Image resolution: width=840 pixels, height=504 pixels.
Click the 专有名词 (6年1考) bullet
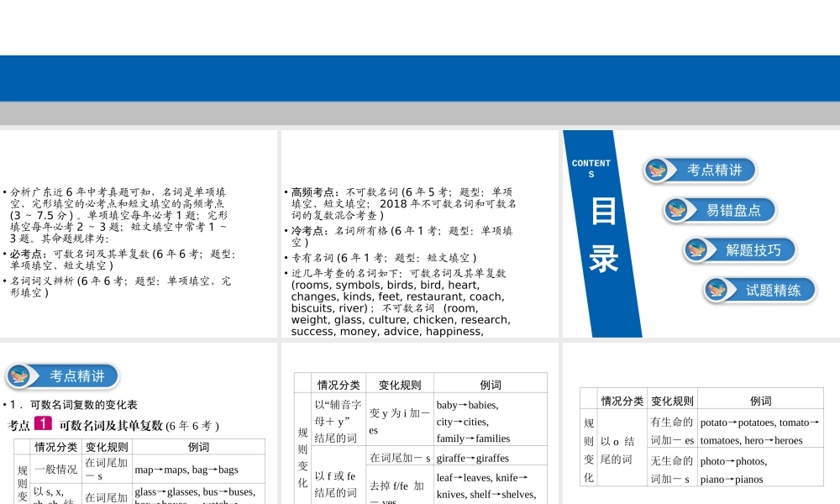click(x=384, y=258)
